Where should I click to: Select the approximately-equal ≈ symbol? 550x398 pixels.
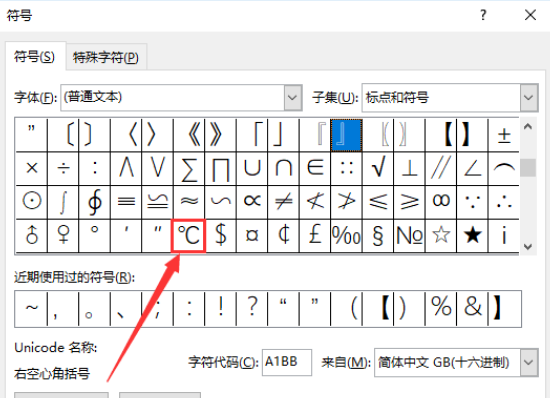click(x=189, y=202)
